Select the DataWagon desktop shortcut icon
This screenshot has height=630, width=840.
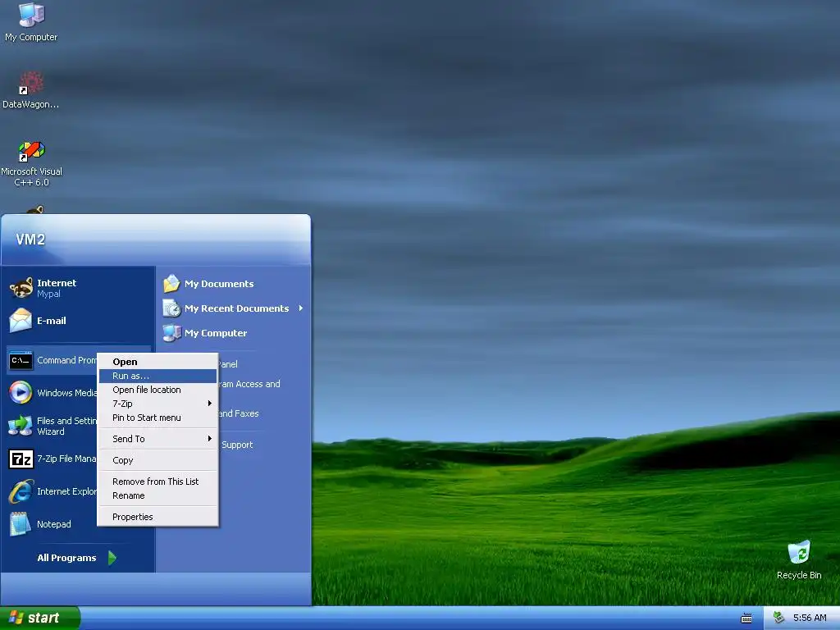pos(31,83)
